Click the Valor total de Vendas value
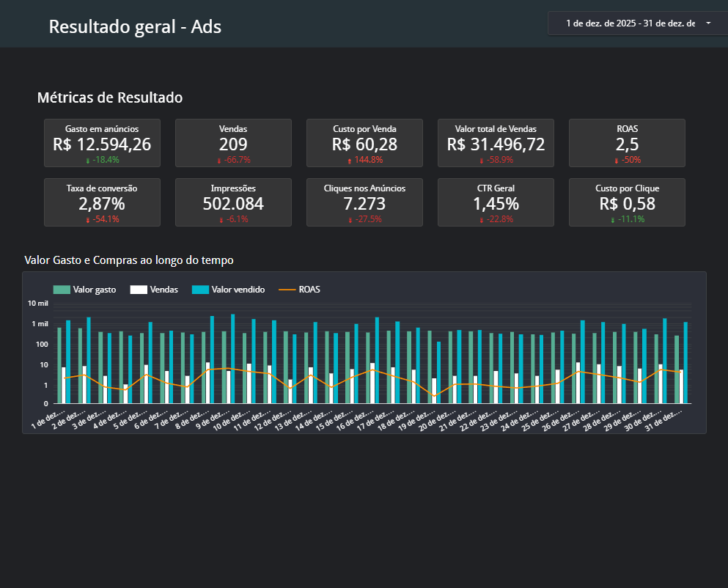728x588 pixels. pyautogui.click(x=496, y=144)
